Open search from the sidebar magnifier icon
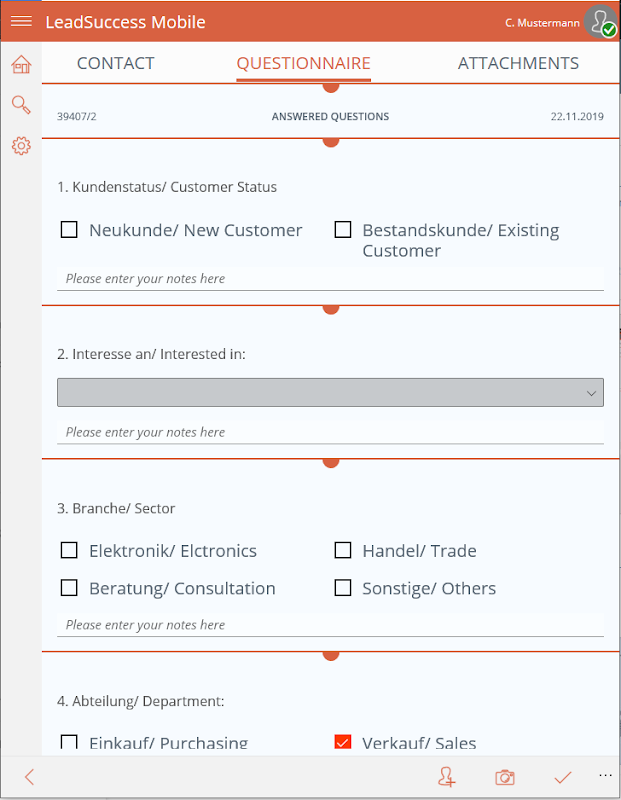 21,105
